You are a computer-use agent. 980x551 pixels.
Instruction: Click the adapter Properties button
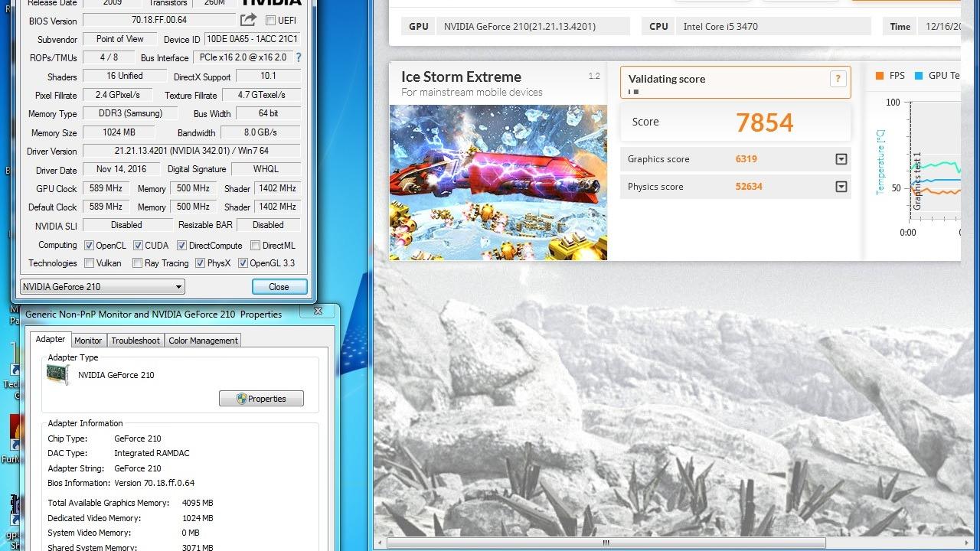261,399
